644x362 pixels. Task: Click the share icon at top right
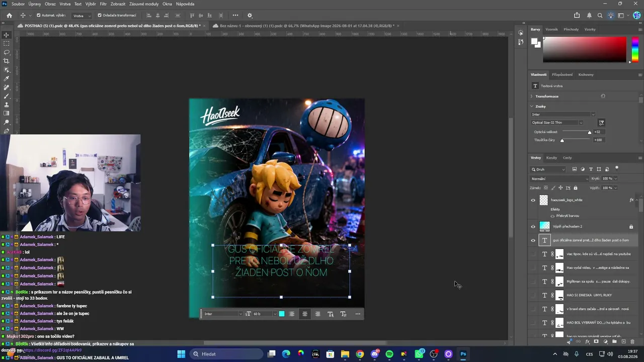pos(577,15)
